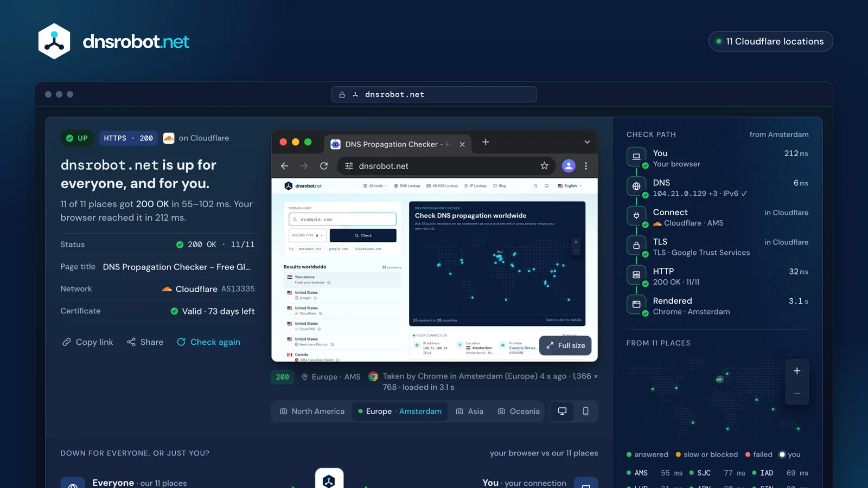Open the screenshot at Full size

[565, 345]
